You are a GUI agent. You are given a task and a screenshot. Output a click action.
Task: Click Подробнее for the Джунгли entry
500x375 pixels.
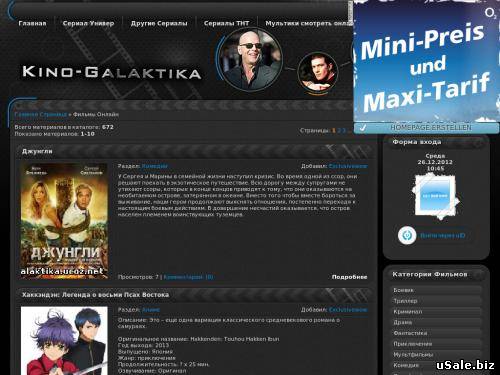coord(349,277)
